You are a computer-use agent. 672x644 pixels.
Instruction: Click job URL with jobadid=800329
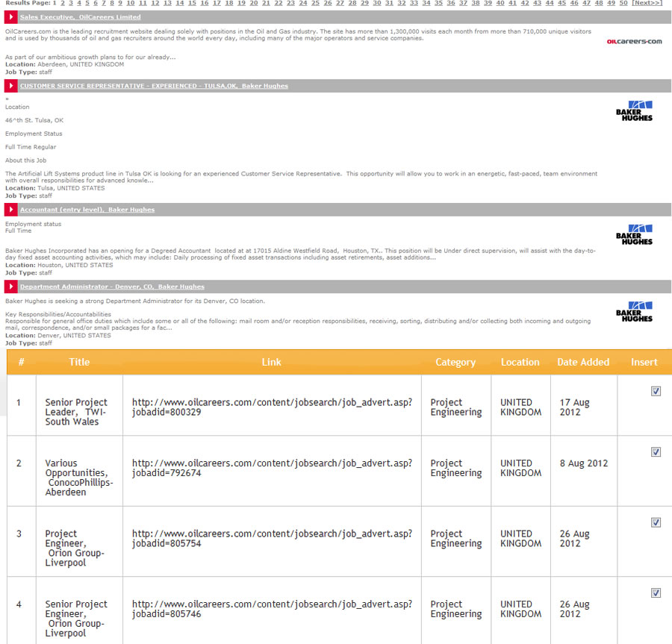click(x=272, y=407)
